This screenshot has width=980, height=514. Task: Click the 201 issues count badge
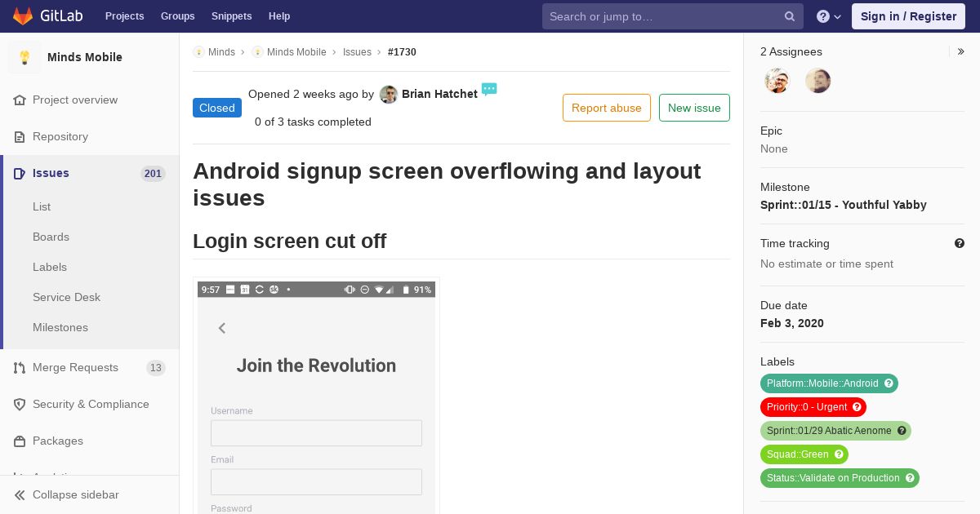(153, 173)
